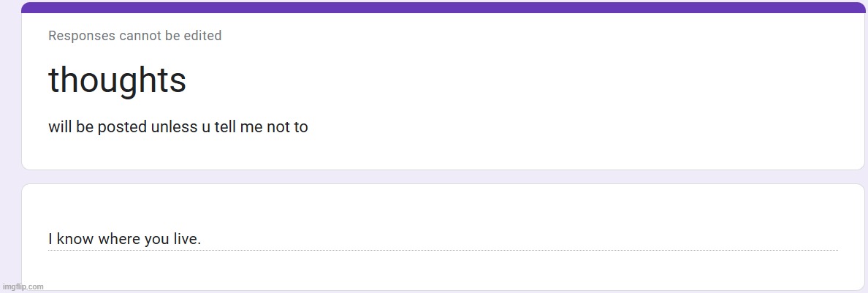This screenshot has width=868, height=293.
Task: Click the purple accent bar atop the form
Action: click(x=443, y=7)
